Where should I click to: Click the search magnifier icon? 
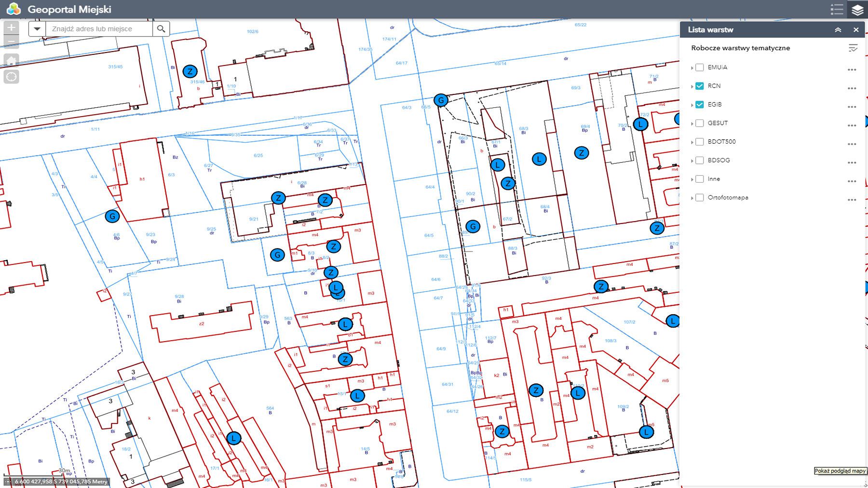coord(161,29)
